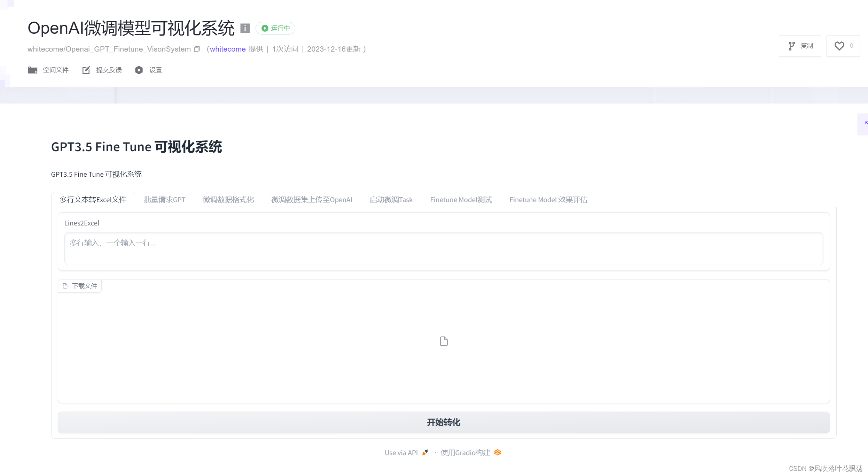The image size is (868, 475).
Task: Click the 复制 duplicate button
Action: coord(800,46)
